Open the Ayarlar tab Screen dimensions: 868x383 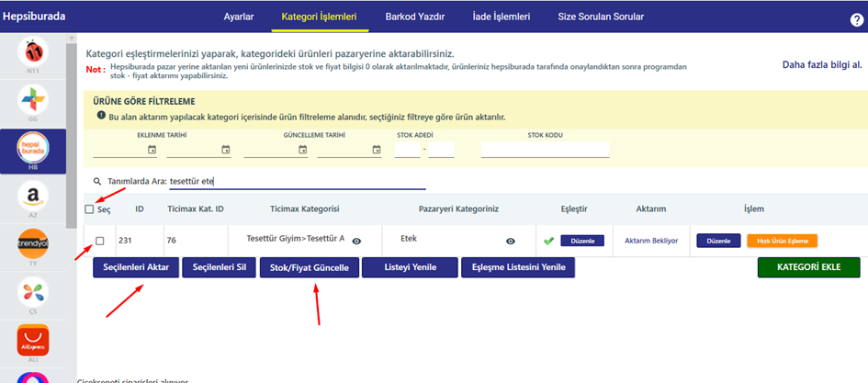pyautogui.click(x=239, y=17)
